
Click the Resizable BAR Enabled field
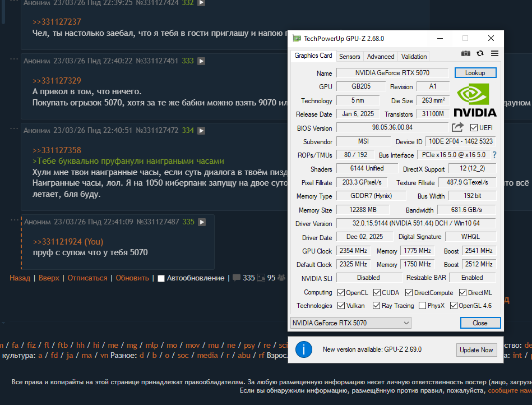(x=472, y=278)
